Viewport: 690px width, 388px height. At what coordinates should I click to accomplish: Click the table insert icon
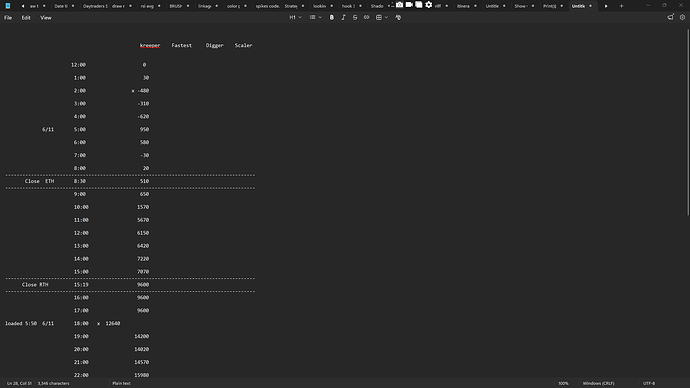click(378, 18)
